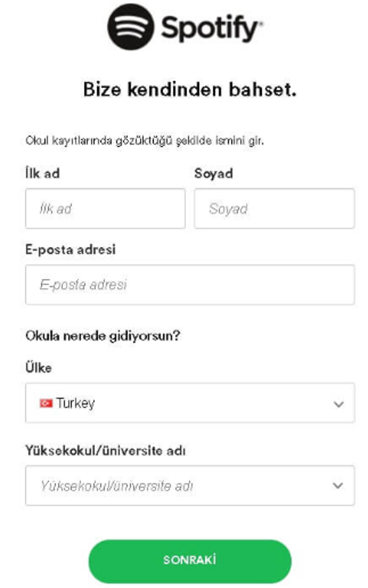
Task: Click the Okul kayıtlarında instruction text
Action: click(x=145, y=141)
